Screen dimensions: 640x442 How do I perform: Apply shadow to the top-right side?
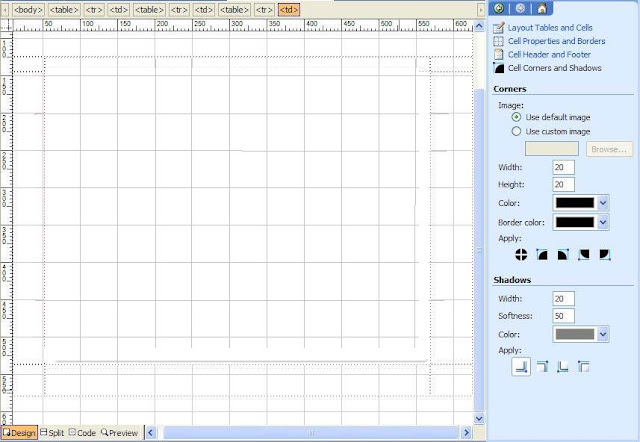(x=542, y=366)
